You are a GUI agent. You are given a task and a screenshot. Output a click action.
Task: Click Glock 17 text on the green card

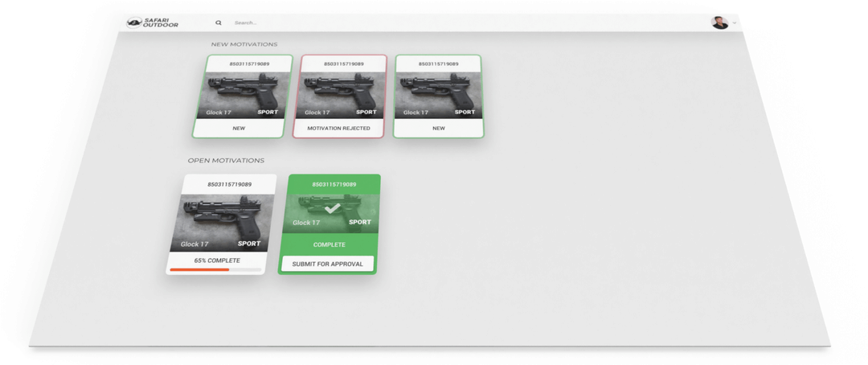pos(306,223)
